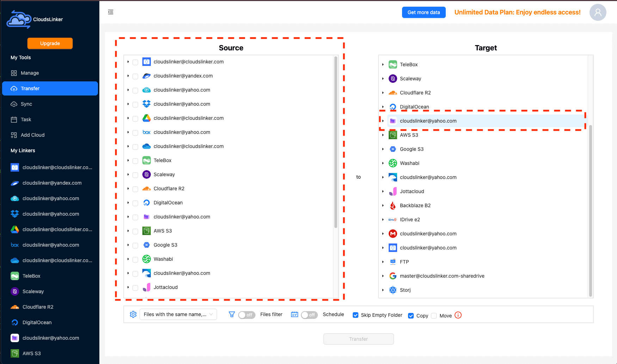Click the files filter funnel icon
Viewport: 617px width, 364px height.
pos(232,314)
